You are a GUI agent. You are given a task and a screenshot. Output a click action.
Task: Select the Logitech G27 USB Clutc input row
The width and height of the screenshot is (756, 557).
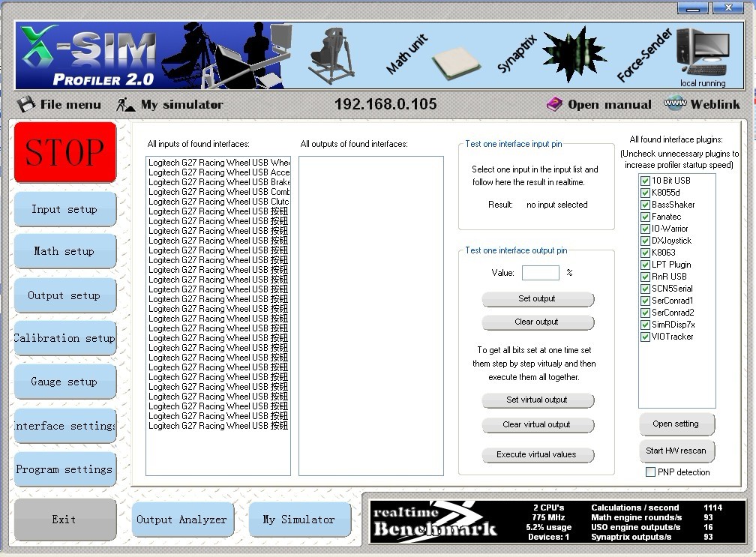pos(219,202)
